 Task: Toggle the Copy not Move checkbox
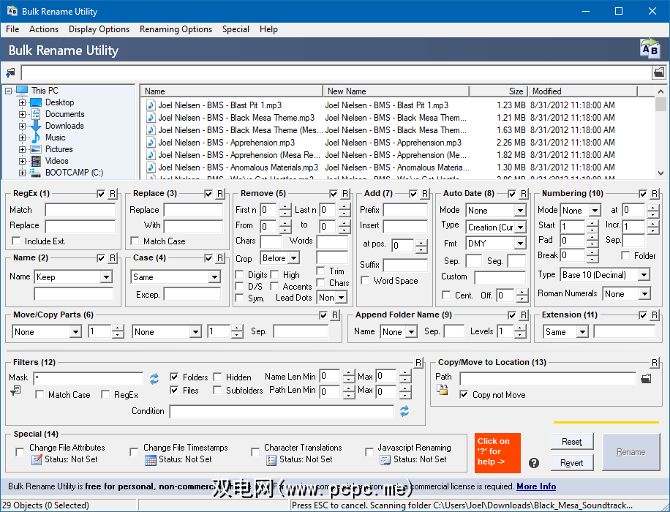click(464, 395)
